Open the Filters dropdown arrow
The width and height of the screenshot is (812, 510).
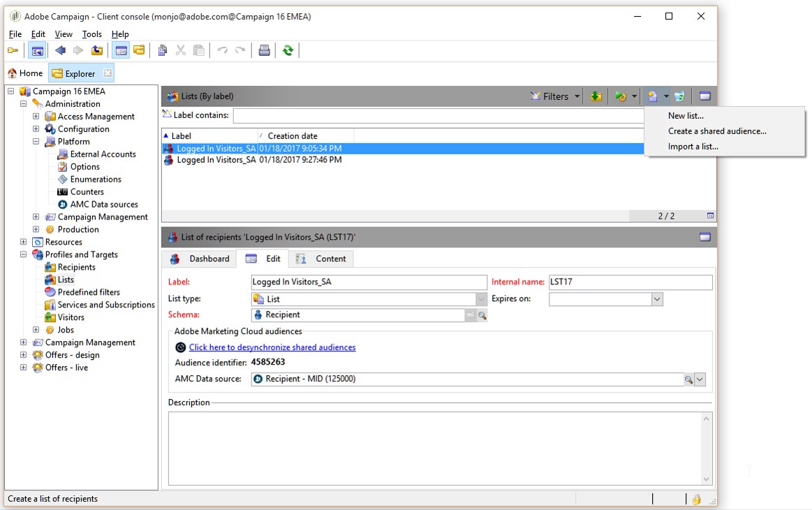pos(577,96)
